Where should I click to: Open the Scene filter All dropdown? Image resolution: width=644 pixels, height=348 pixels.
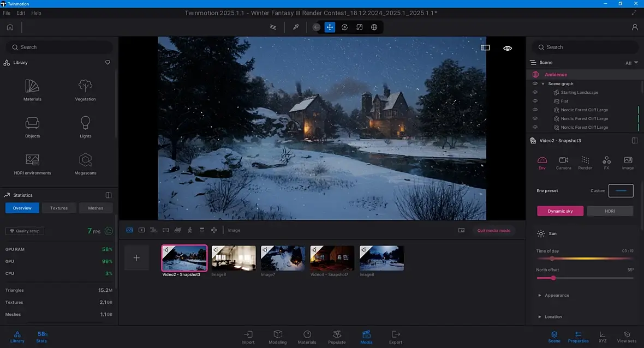(631, 63)
